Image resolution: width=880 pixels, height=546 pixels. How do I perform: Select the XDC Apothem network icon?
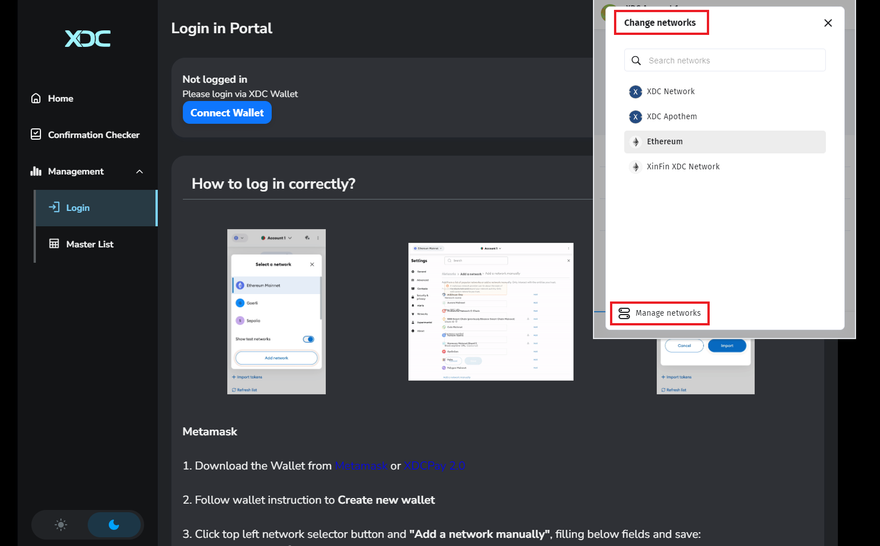635,117
